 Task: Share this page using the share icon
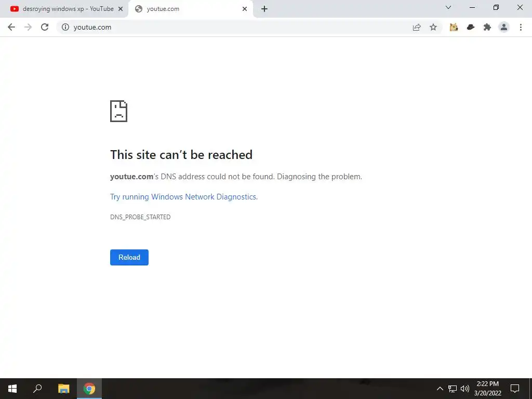pos(417,27)
